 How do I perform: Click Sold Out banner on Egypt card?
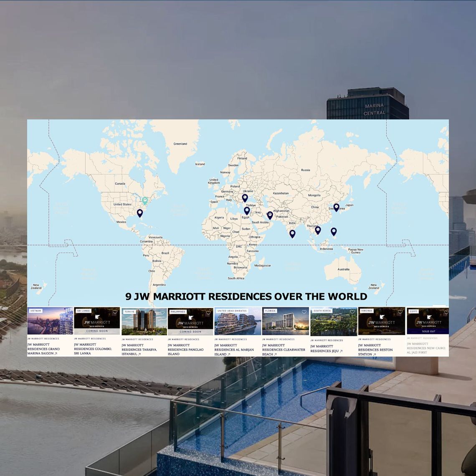tap(428, 331)
